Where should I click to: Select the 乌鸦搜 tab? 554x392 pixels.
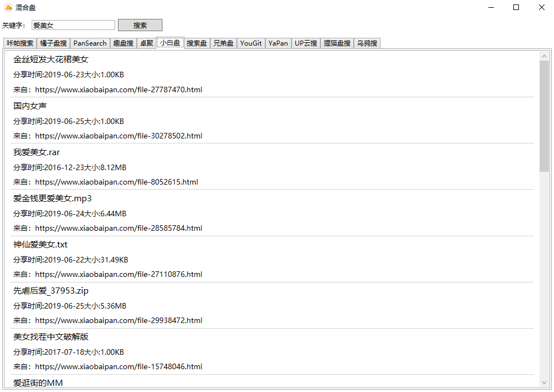[367, 43]
